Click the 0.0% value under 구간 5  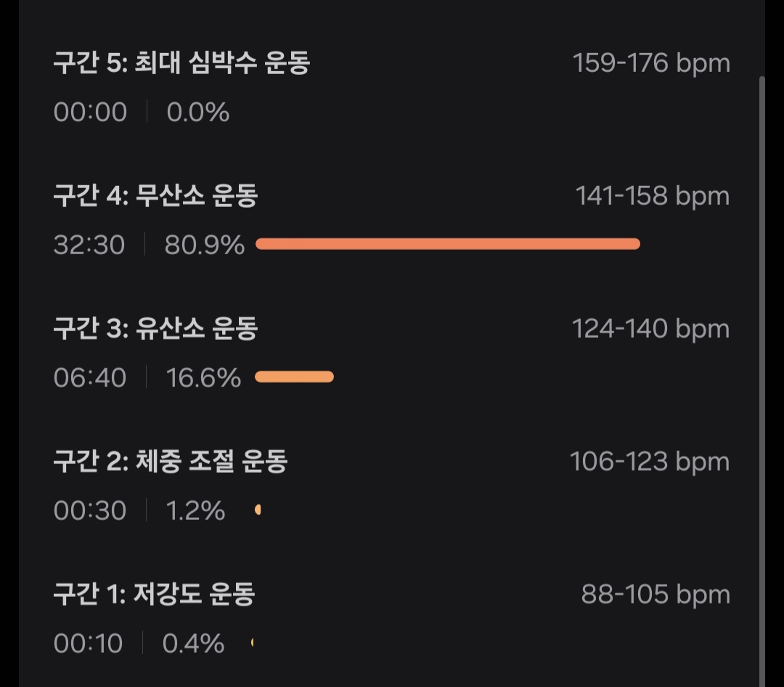(x=198, y=113)
